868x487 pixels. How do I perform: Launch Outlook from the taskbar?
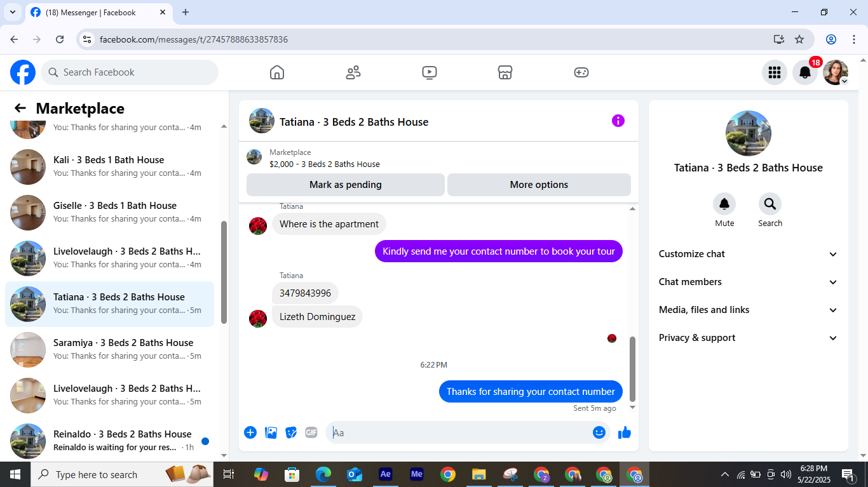tap(355, 474)
